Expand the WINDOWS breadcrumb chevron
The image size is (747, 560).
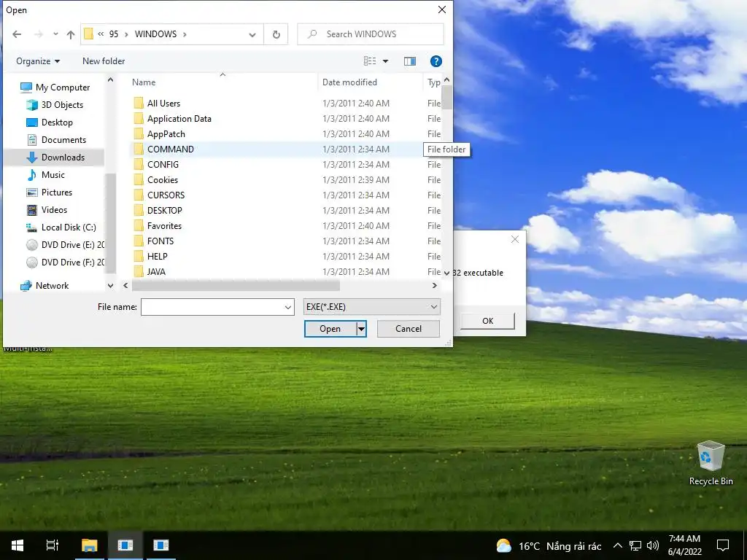tap(185, 34)
